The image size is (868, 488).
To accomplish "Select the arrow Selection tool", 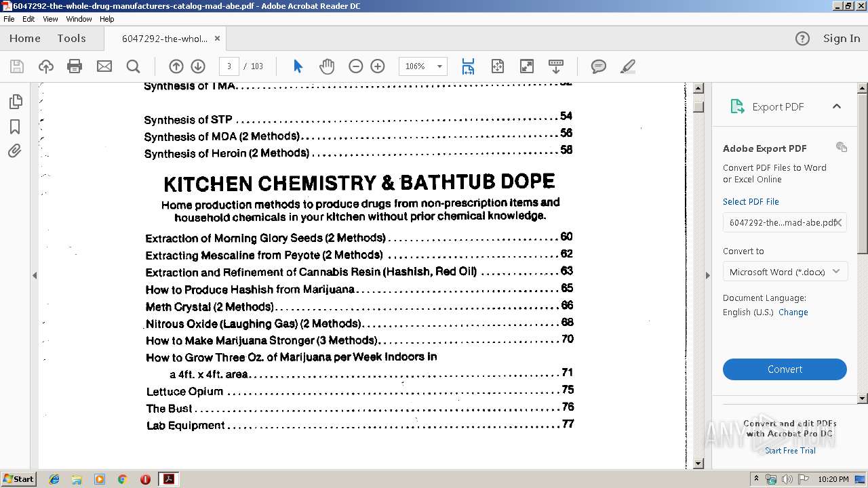I will tap(298, 66).
